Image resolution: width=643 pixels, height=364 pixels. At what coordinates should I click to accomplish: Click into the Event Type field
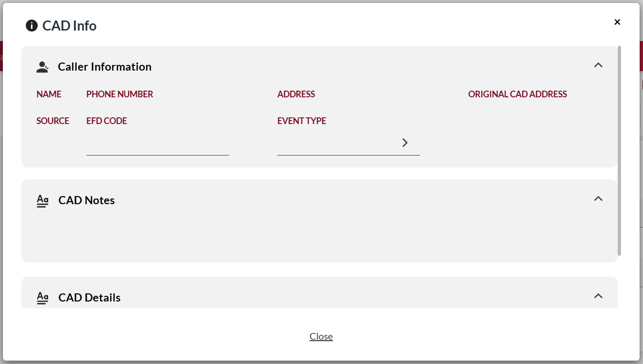click(337, 146)
